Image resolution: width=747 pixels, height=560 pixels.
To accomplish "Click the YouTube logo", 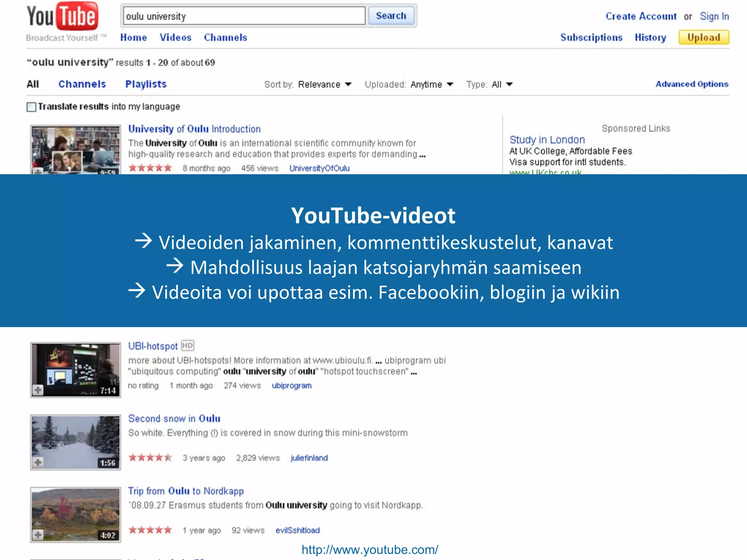I will click(62, 16).
